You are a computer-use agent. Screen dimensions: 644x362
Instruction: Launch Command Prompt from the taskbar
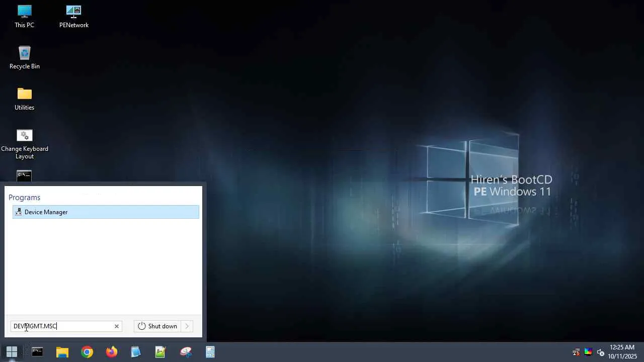coord(37,352)
